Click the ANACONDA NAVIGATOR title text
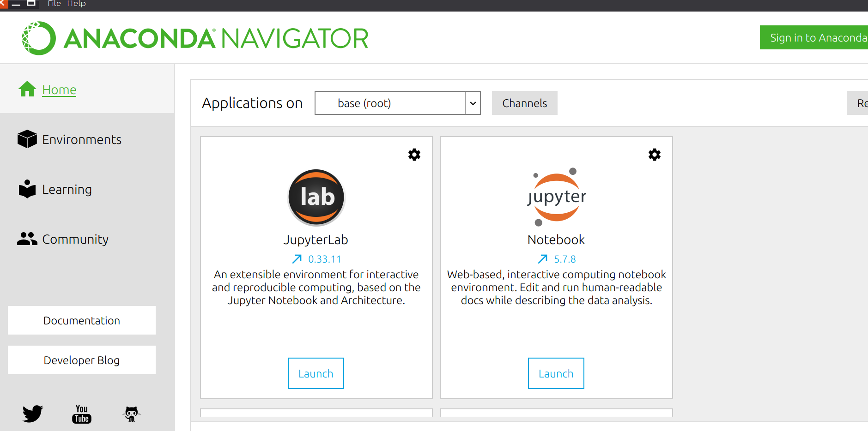Image resolution: width=868 pixels, height=431 pixels. (x=216, y=38)
